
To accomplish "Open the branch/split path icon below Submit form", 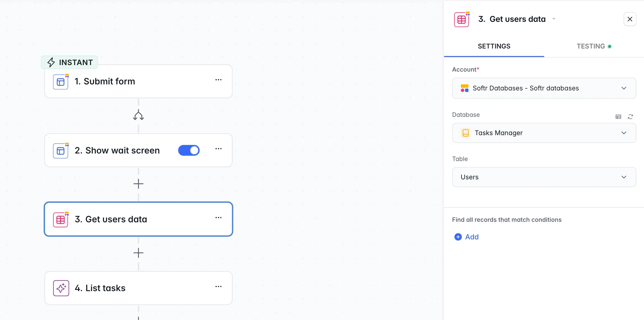I will pos(138,115).
